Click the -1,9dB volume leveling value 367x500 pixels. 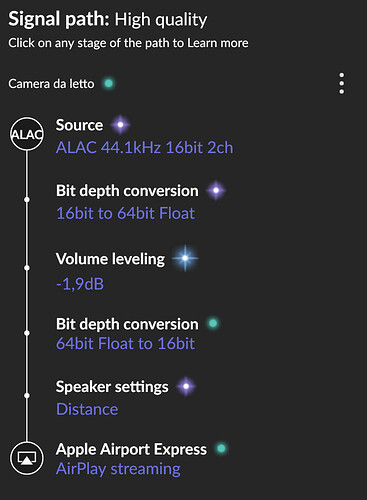point(80,284)
